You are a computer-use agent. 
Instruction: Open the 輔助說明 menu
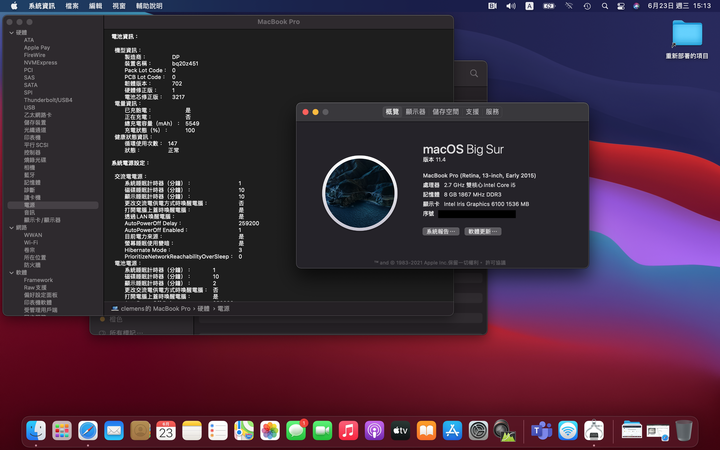(149, 6)
